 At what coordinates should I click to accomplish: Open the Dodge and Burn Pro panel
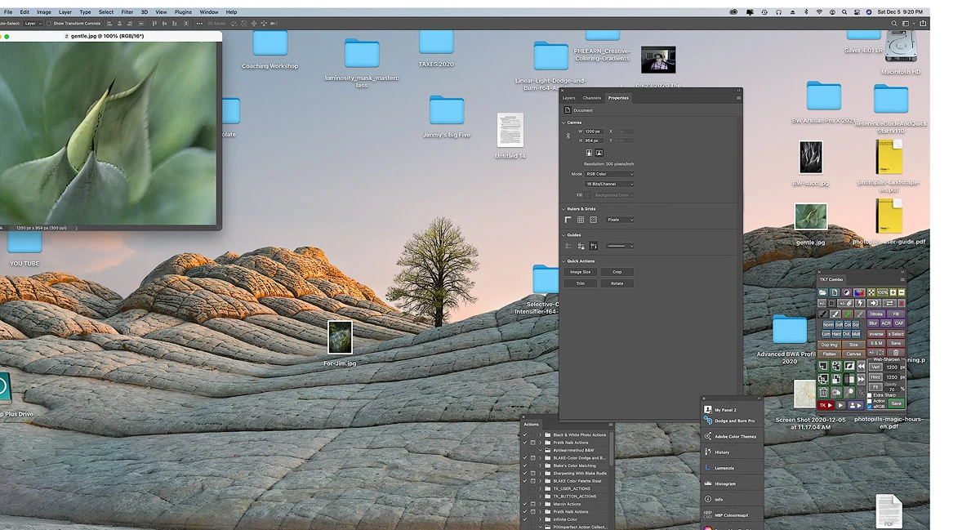(x=729, y=421)
